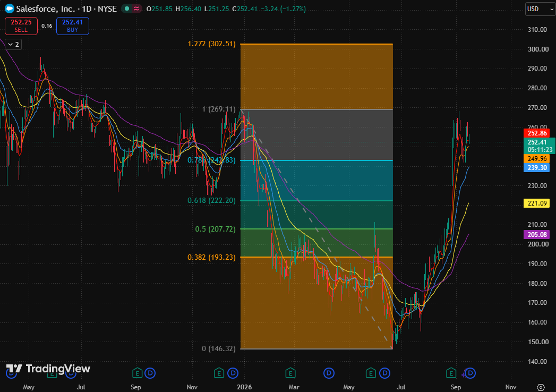The width and height of the screenshot is (556, 392).
Task: Click the 252.41 BUY button
Action: point(72,26)
